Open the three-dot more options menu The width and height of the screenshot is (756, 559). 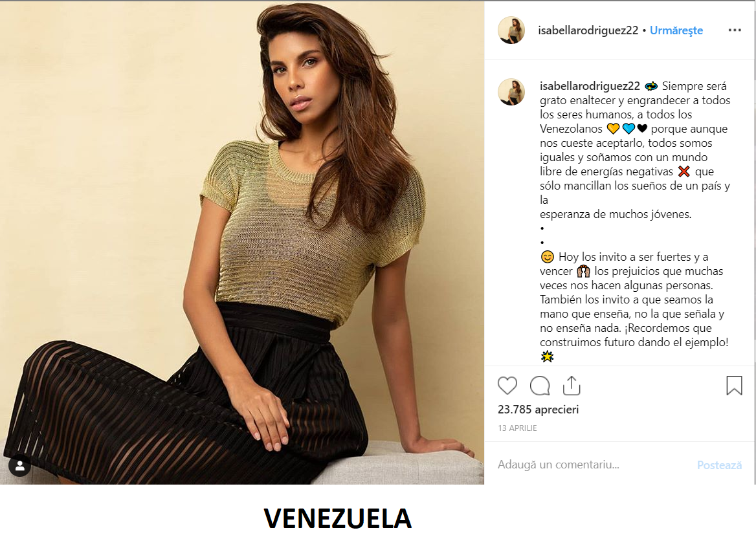[x=735, y=30]
